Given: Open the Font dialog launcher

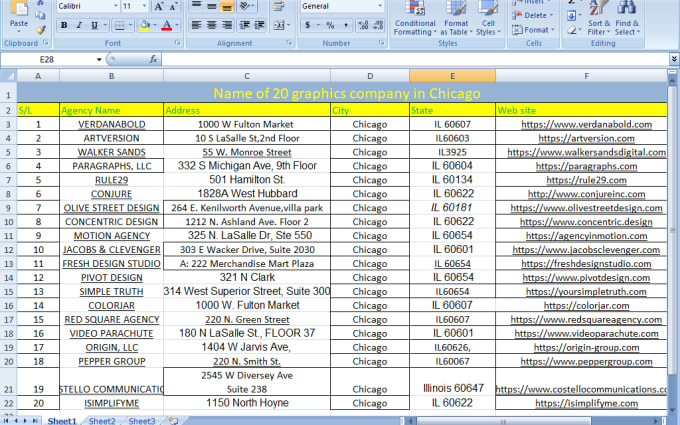Looking at the screenshot, I should click(x=177, y=43).
